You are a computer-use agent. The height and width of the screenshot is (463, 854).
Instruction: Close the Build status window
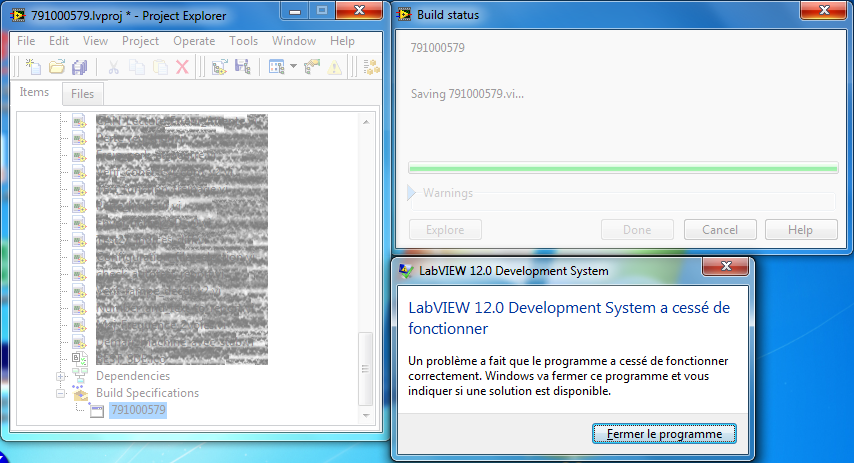824,10
